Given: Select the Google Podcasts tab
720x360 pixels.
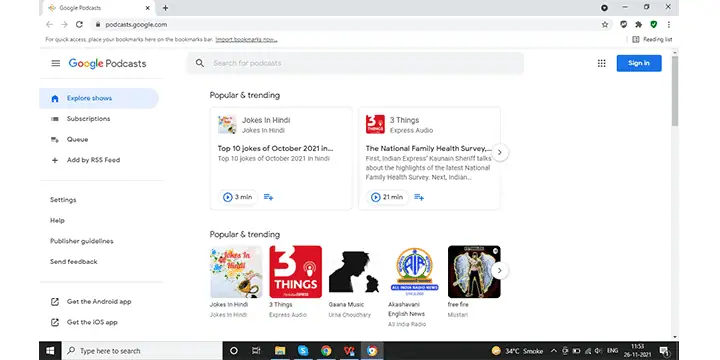Looking at the screenshot, I should pos(99,8).
